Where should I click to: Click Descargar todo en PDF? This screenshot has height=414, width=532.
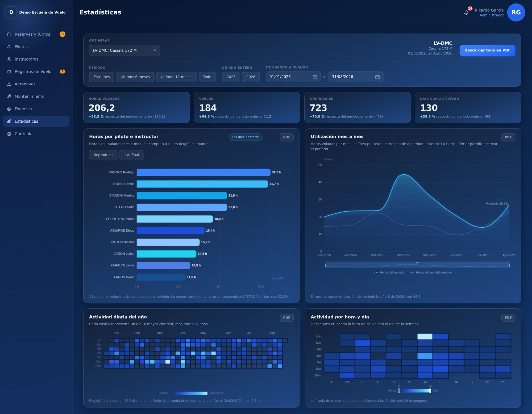coord(487,50)
